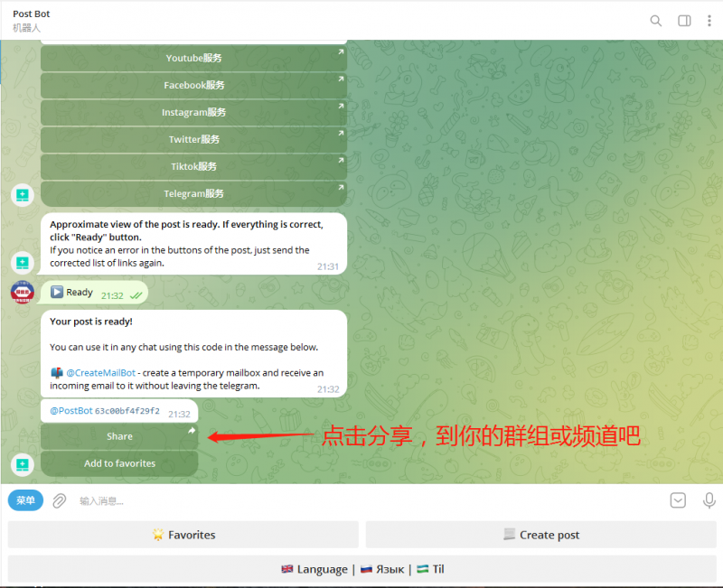Click user avatar beside Ready message
This screenshot has height=588, width=723.
tap(22, 293)
